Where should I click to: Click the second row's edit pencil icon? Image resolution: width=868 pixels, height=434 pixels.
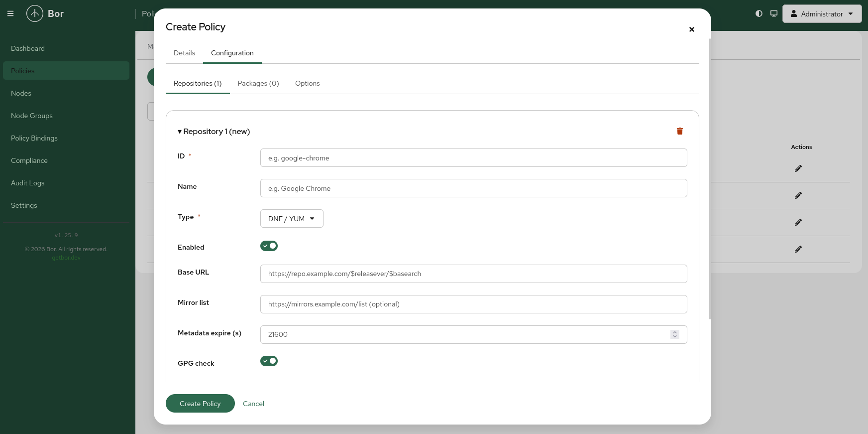[798, 195]
